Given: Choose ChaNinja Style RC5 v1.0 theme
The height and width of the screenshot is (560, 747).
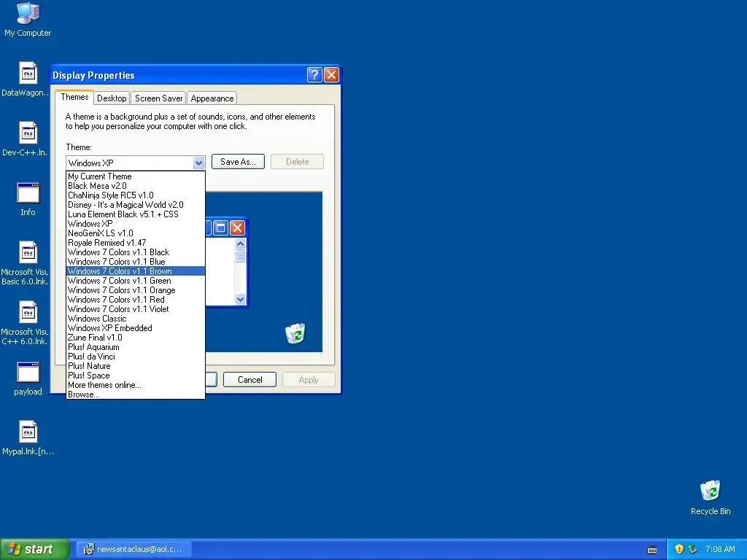Looking at the screenshot, I should [135, 195].
